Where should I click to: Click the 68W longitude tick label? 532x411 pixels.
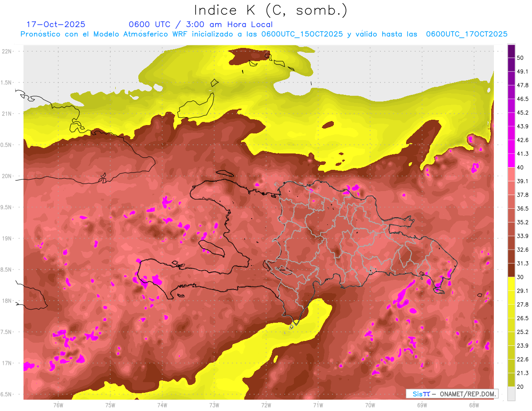click(473, 405)
